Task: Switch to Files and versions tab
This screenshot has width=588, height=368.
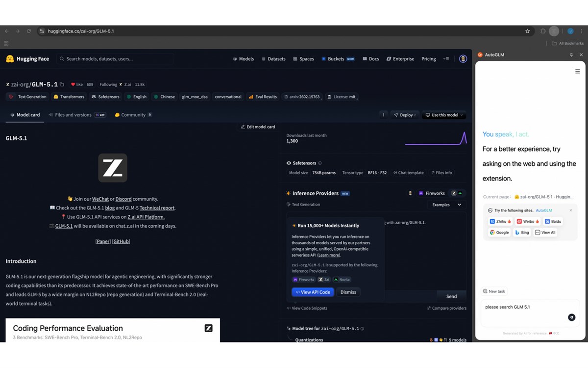Action: pos(77,115)
